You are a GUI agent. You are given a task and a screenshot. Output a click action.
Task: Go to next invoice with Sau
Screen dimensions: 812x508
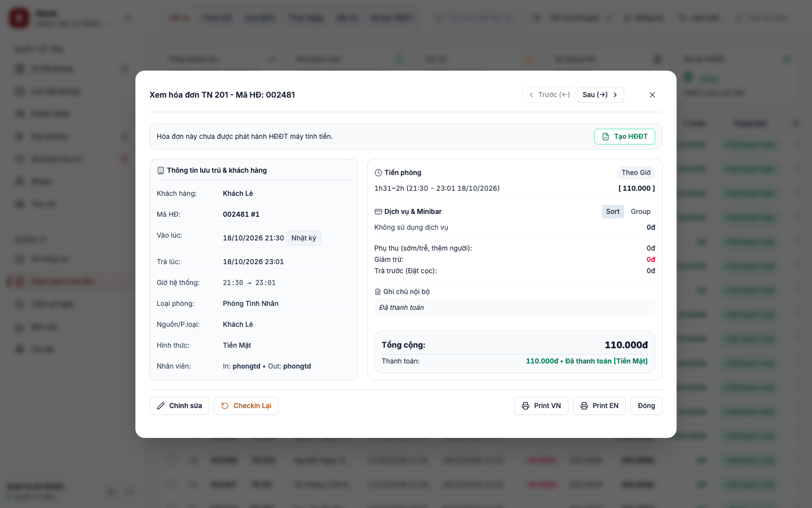point(601,95)
